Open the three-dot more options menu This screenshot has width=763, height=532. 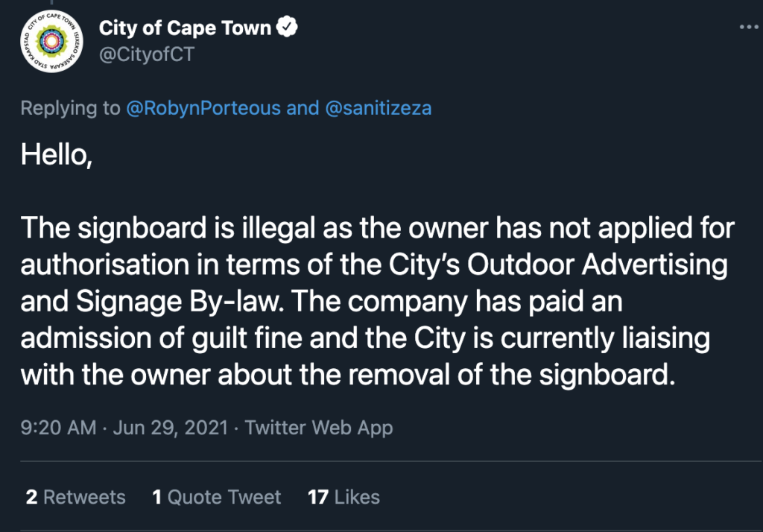[x=748, y=28]
